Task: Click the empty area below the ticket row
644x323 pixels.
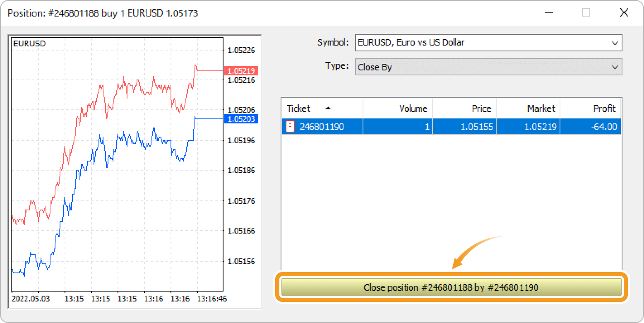Action: coord(451,199)
